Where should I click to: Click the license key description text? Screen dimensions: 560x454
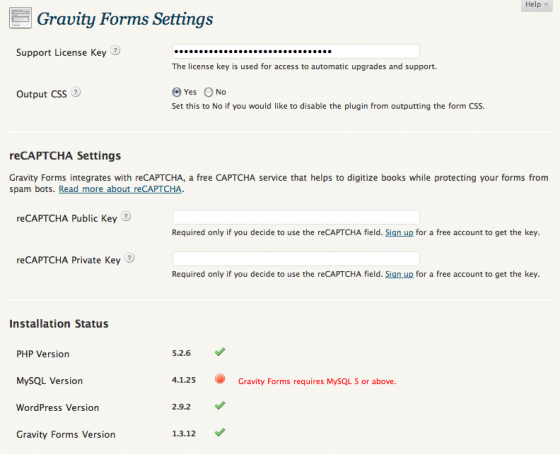304,66
